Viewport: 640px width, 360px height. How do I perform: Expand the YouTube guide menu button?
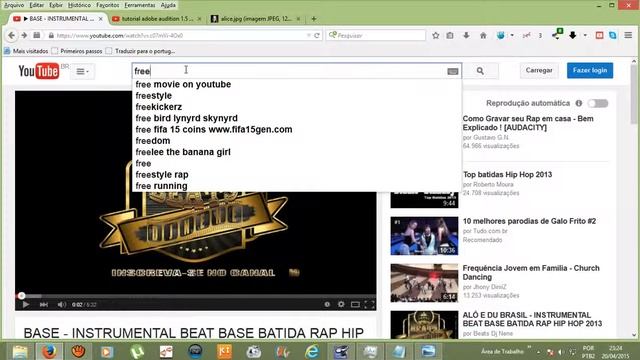point(83,71)
